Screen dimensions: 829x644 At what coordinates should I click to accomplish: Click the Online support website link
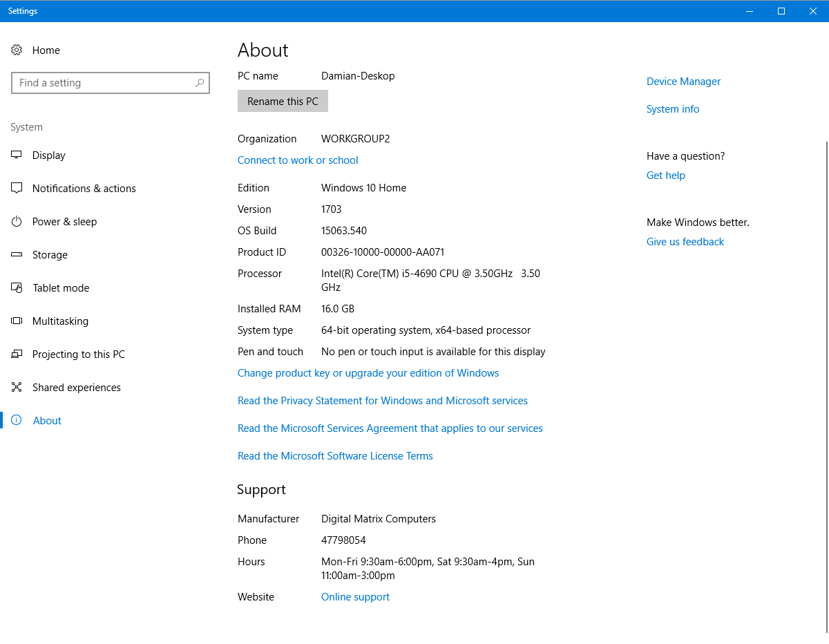[x=355, y=597]
